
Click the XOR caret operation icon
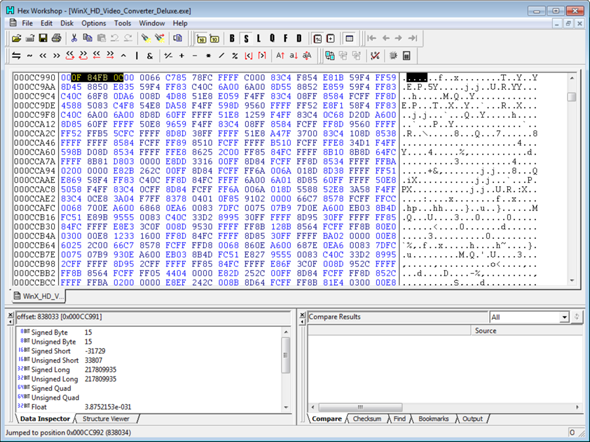pos(123,56)
